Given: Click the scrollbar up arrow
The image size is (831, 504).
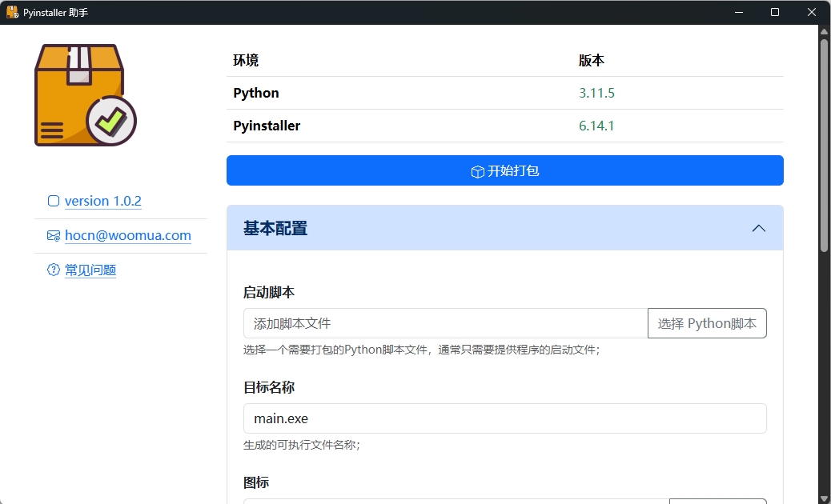Looking at the screenshot, I should 824,31.
